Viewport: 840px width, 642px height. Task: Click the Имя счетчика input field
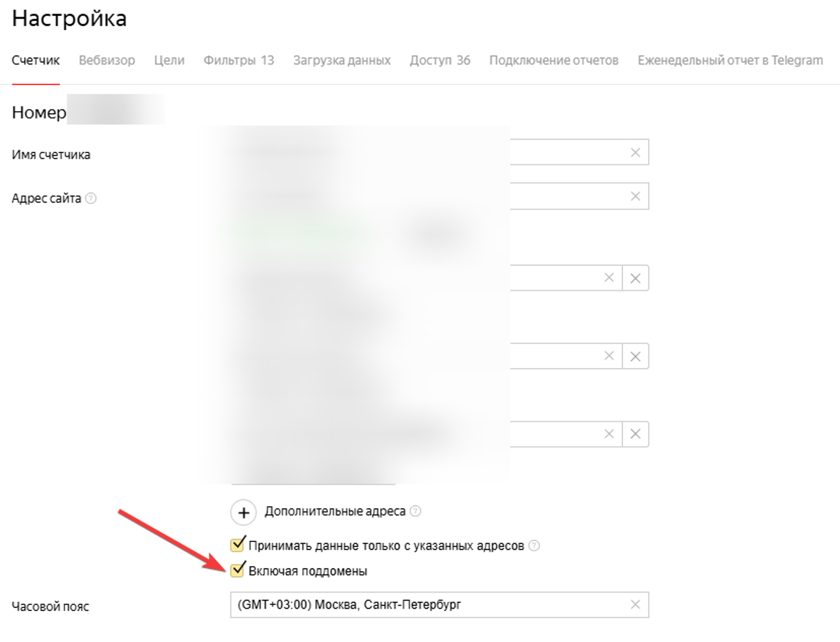568,152
